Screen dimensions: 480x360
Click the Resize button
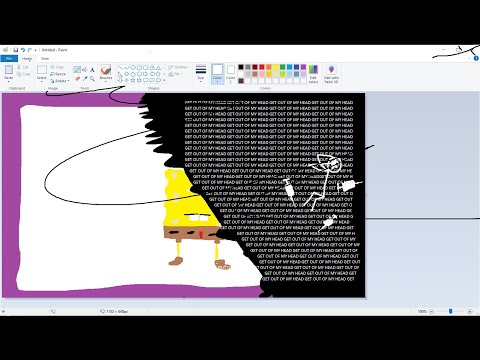(58, 74)
